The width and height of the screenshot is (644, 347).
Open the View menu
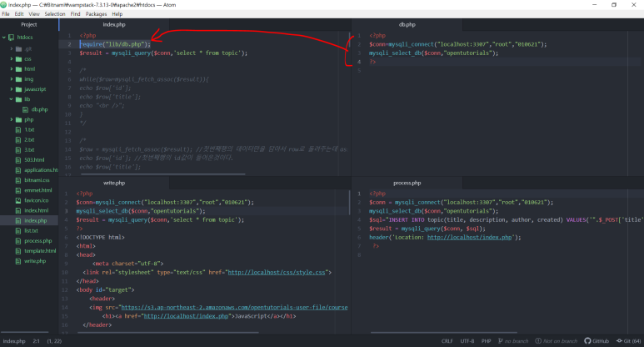pyautogui.click(x=34, y=14)
